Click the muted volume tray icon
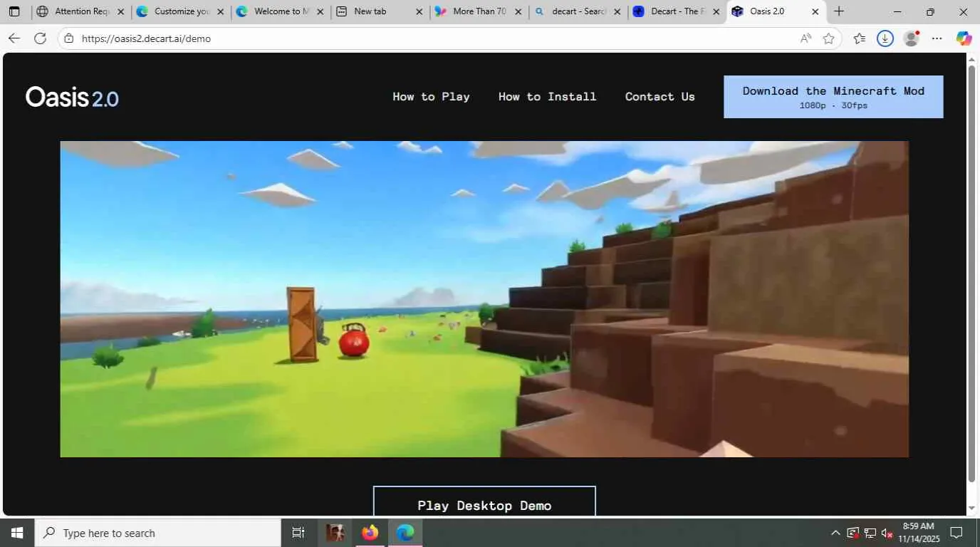 coord(887,533)
